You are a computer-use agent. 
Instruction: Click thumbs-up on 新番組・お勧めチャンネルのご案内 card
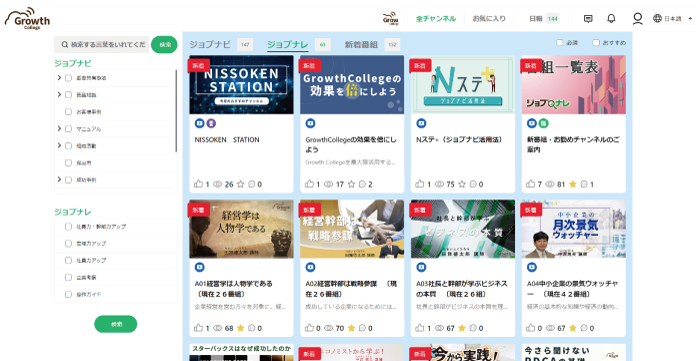530,184
